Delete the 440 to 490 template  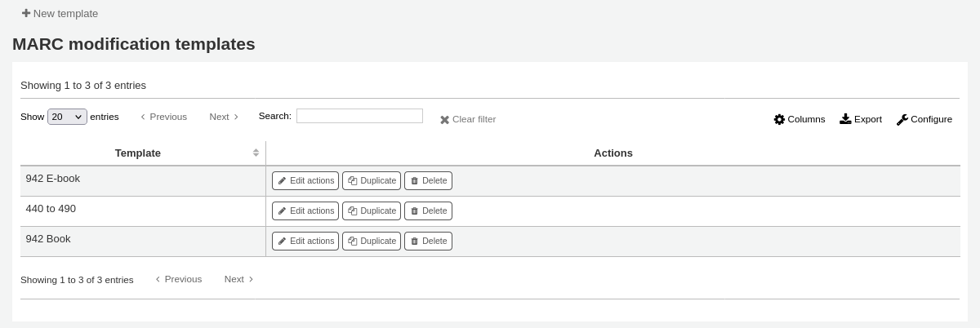pyautogui.click(x=428, y=211)
